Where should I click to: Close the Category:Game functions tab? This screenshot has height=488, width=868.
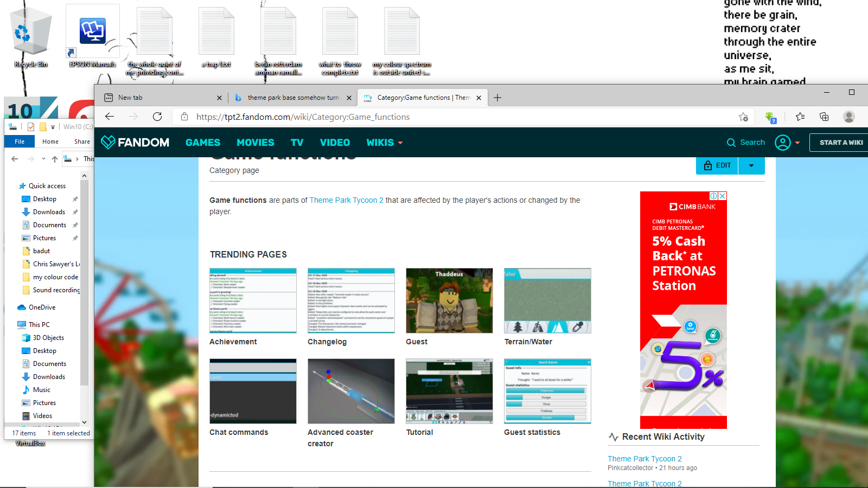pos(478,98)
